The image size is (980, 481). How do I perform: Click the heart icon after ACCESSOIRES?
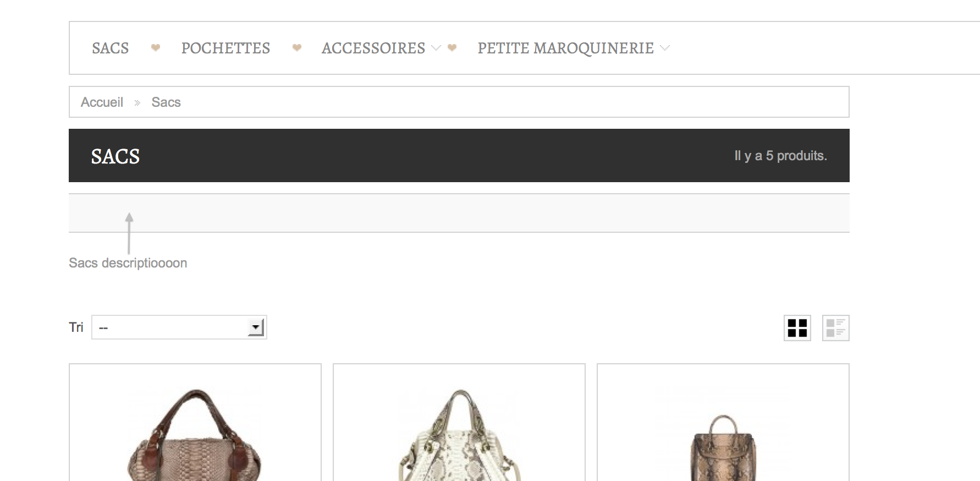[452, 48]
